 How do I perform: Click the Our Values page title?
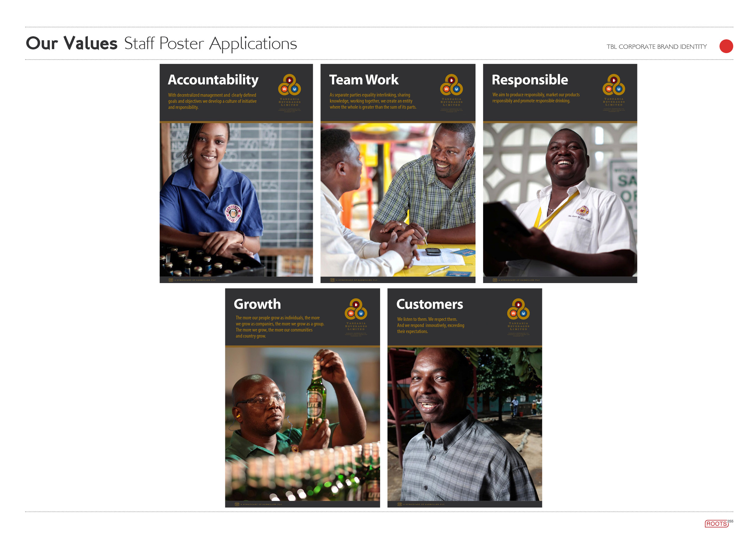click(71, 44)
